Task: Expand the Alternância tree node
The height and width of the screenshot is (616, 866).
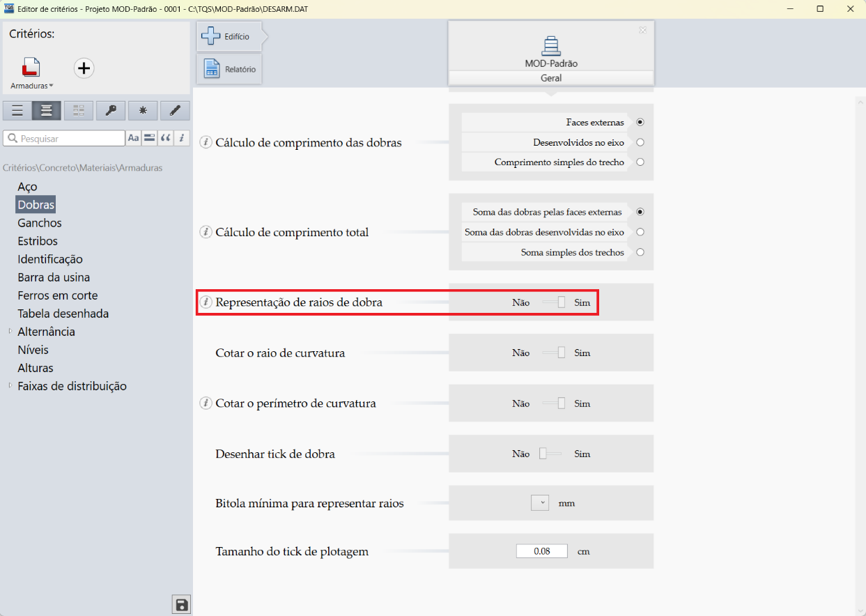Action: [x=10, y=332]
